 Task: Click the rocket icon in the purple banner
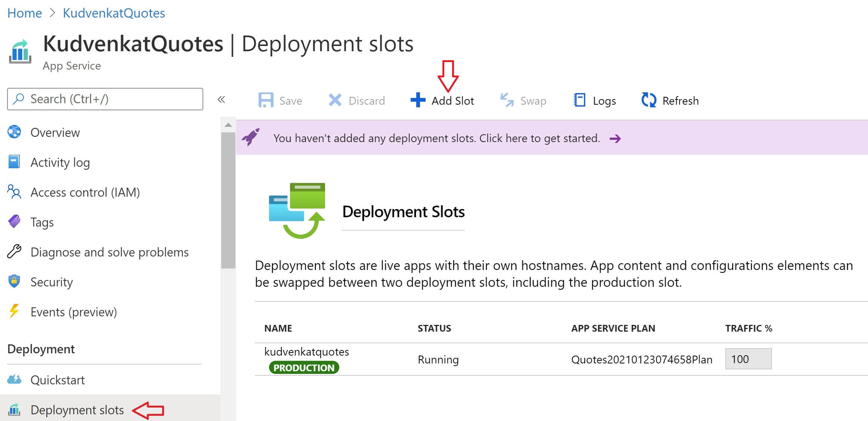point(250,137)
